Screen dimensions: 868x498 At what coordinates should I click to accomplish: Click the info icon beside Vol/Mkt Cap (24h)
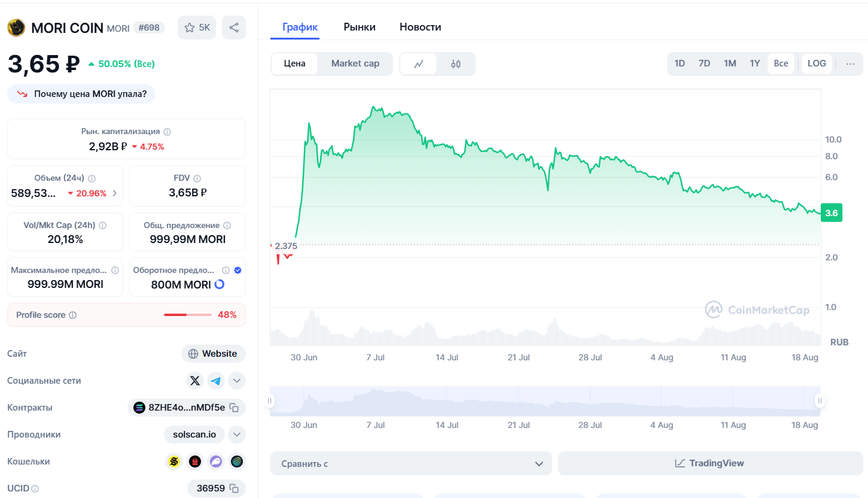pyautogui.click(x=103, y=226)
